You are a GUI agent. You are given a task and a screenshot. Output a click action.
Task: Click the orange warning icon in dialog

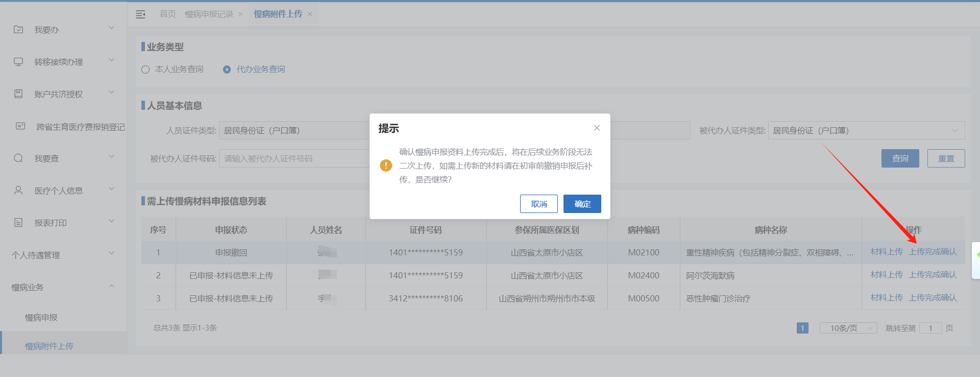tap(386, 166)
